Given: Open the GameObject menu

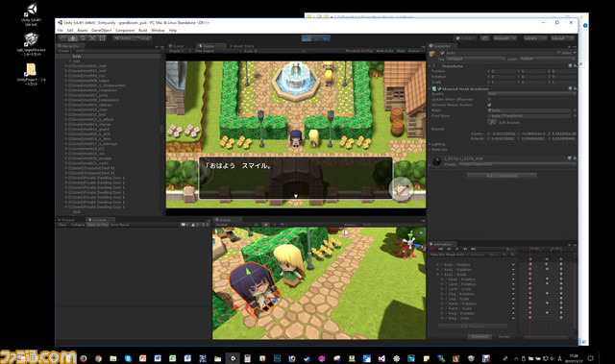Looking at the screenshot, I should tap(102, 30).
